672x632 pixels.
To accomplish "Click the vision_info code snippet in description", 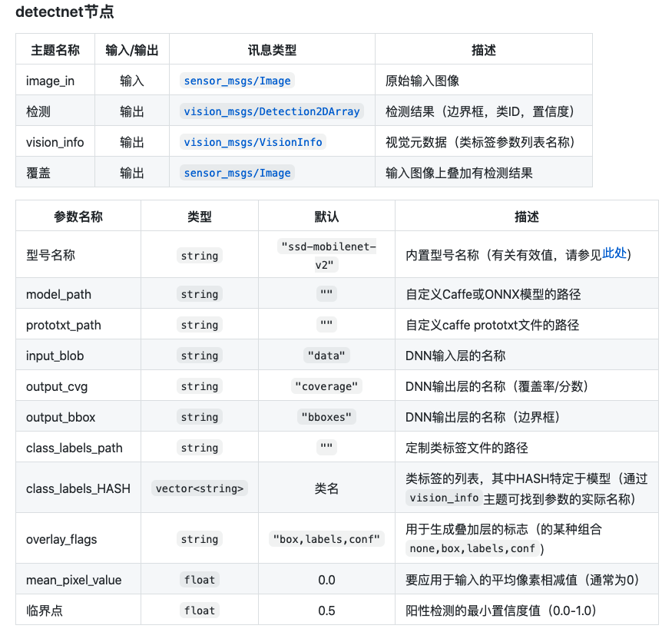I will click(444, 498).
